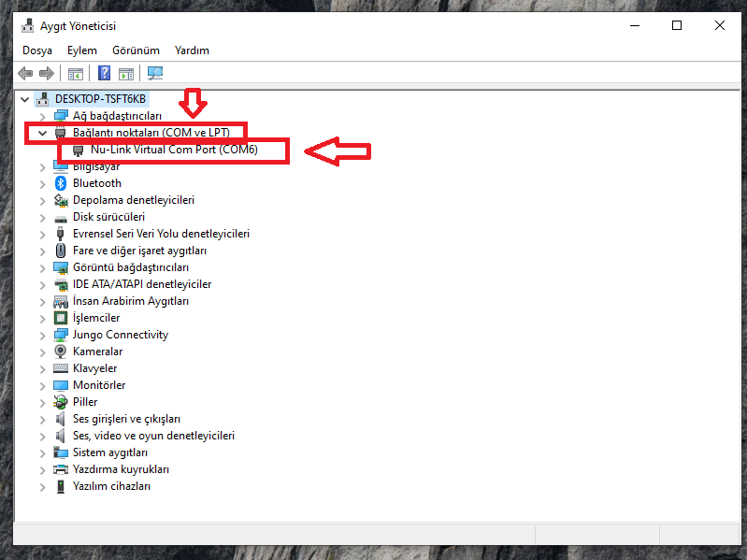Viewport: 747px width, 560px height.
Task: Expand the Ağ bağdaştırıcıları node
Action: (x=42, y=116)
